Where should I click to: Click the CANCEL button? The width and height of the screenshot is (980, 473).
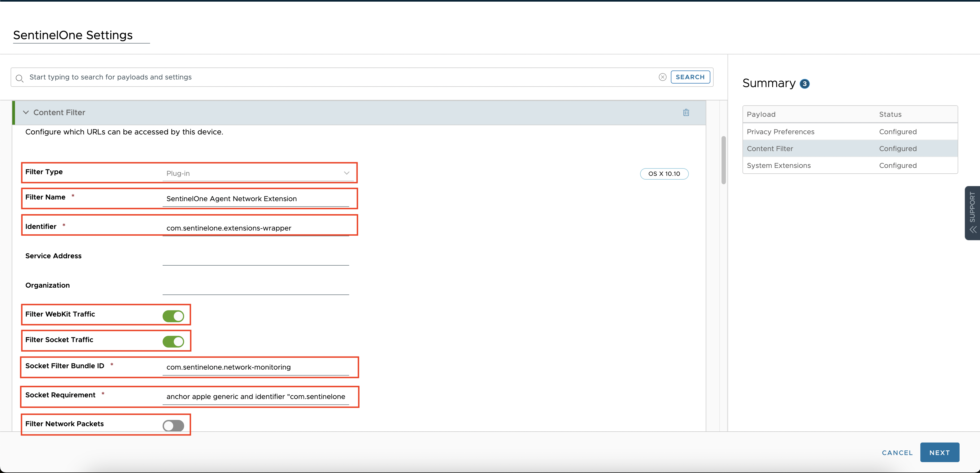[897, 453]
